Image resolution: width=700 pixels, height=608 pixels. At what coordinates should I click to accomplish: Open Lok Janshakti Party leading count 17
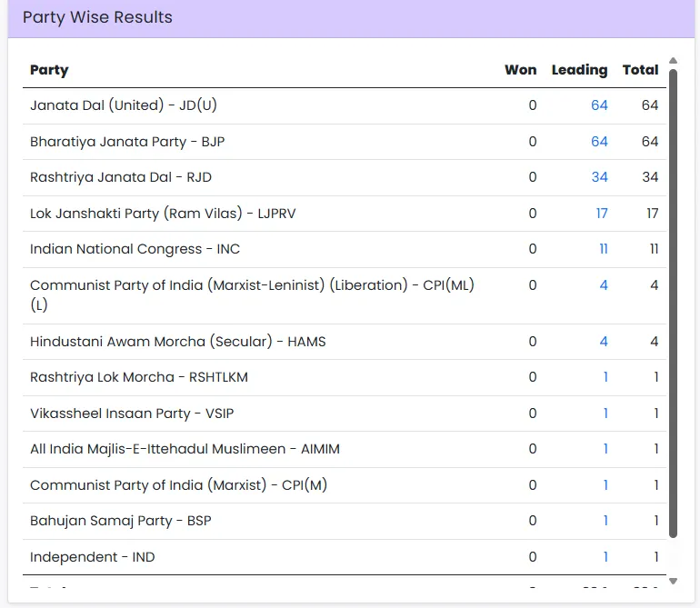pyautogui.click(x=602, y=214)
